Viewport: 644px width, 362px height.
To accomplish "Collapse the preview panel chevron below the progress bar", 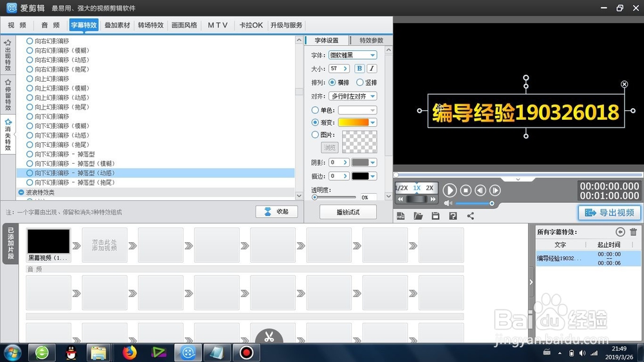I will tap(518, 180).
